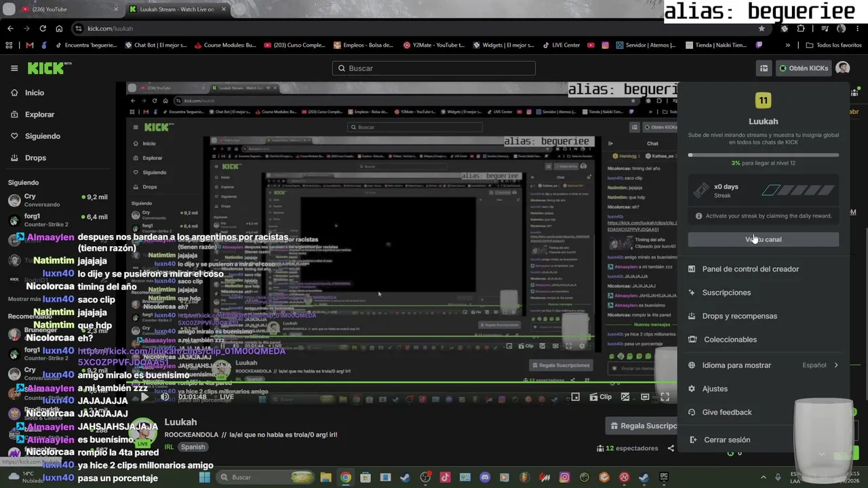Open Chrome from the taskbar
868x488 pixels.
click(346, 477)
